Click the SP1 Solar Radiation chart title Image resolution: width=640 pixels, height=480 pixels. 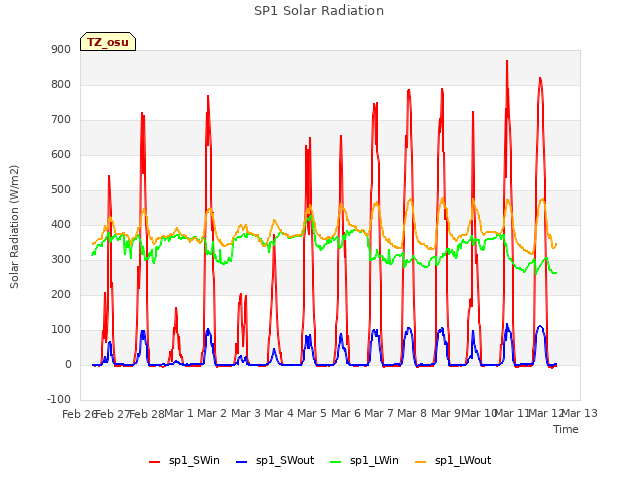(x=319, y=11)
